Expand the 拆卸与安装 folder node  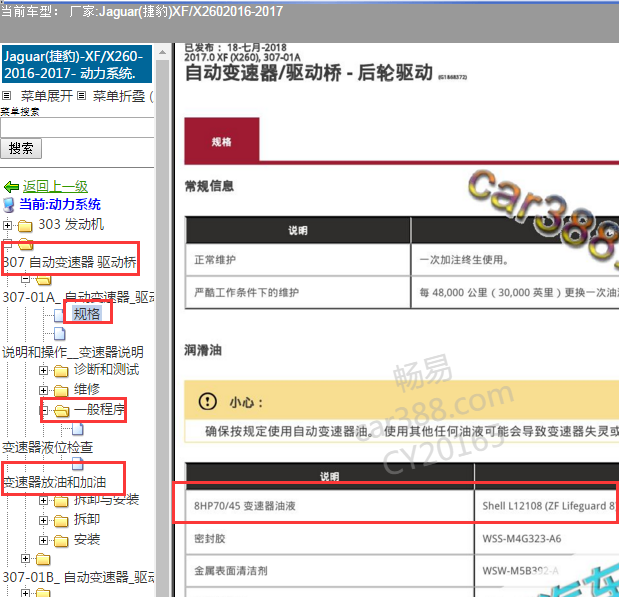[x=43, y=501]
